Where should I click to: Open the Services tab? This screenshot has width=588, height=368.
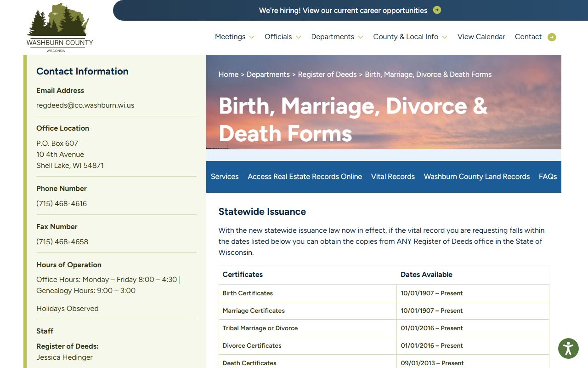(225, 177)
